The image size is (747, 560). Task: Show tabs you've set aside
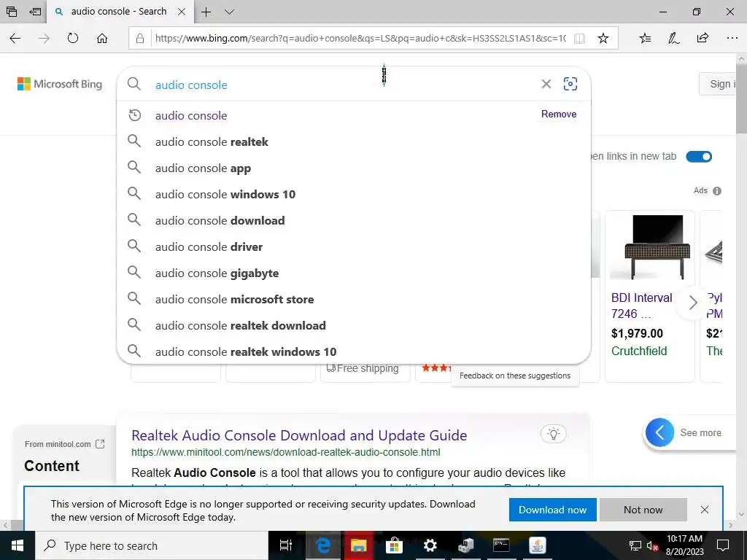pos(12,12)
